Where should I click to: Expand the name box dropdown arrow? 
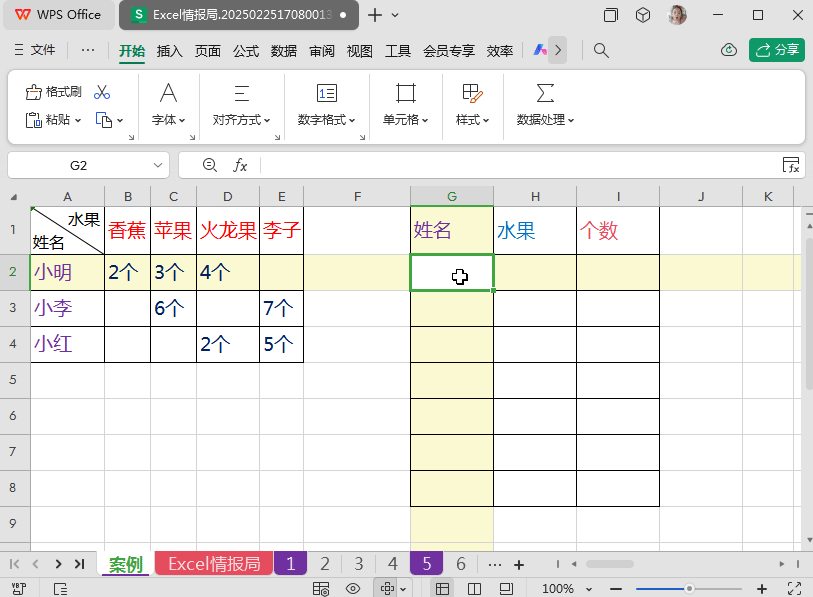[158, 165]
